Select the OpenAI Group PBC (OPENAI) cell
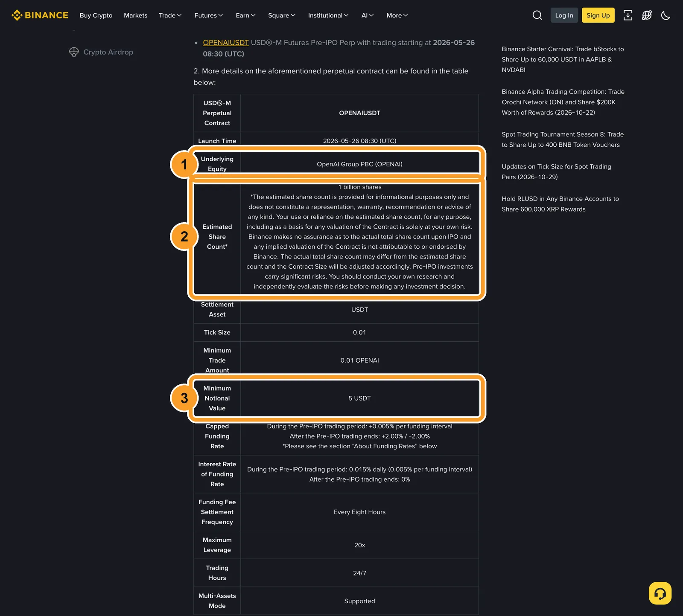 tap(359, 164)
